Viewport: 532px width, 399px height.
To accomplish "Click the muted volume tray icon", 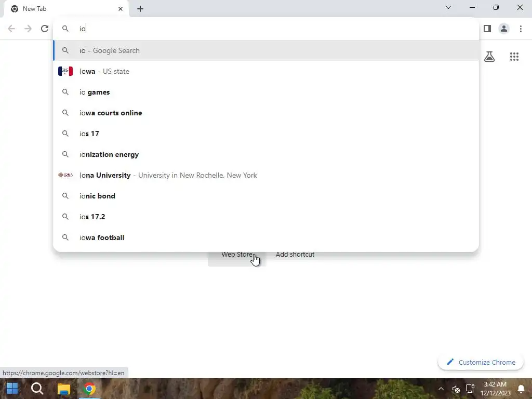I will pos(456,389).
